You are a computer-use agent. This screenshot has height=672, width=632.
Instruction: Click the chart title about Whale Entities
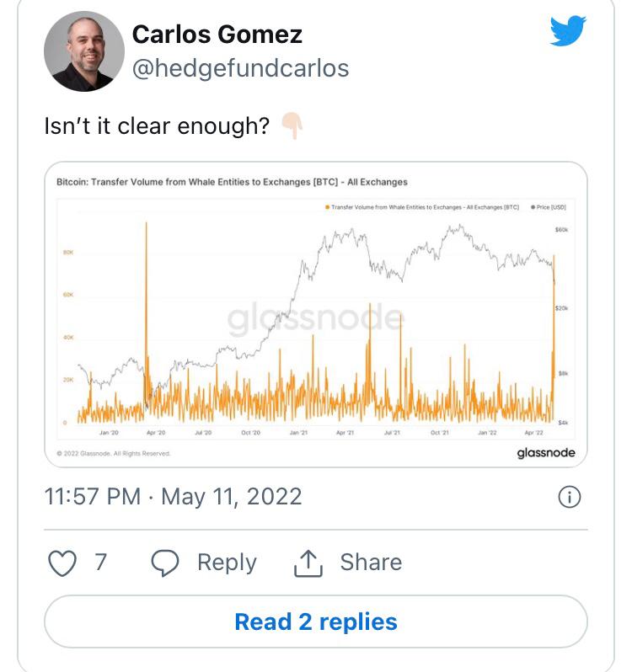[x=232, y=182]
